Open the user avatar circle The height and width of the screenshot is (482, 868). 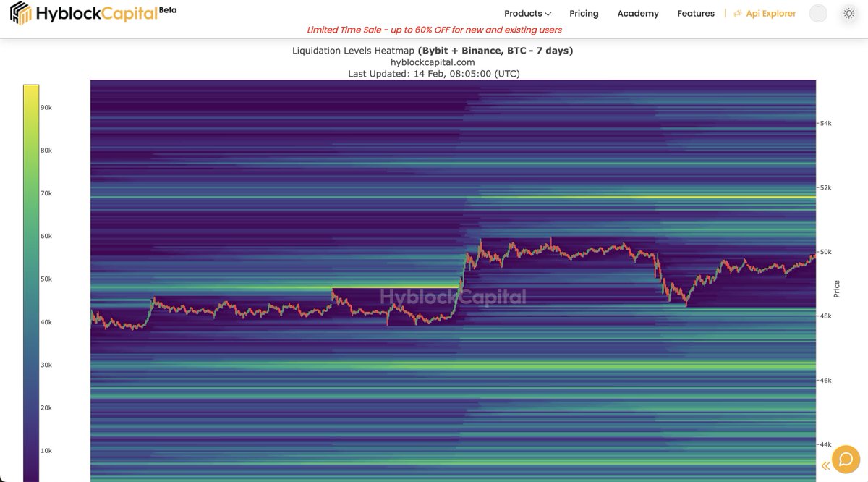[x=818, y=14]
